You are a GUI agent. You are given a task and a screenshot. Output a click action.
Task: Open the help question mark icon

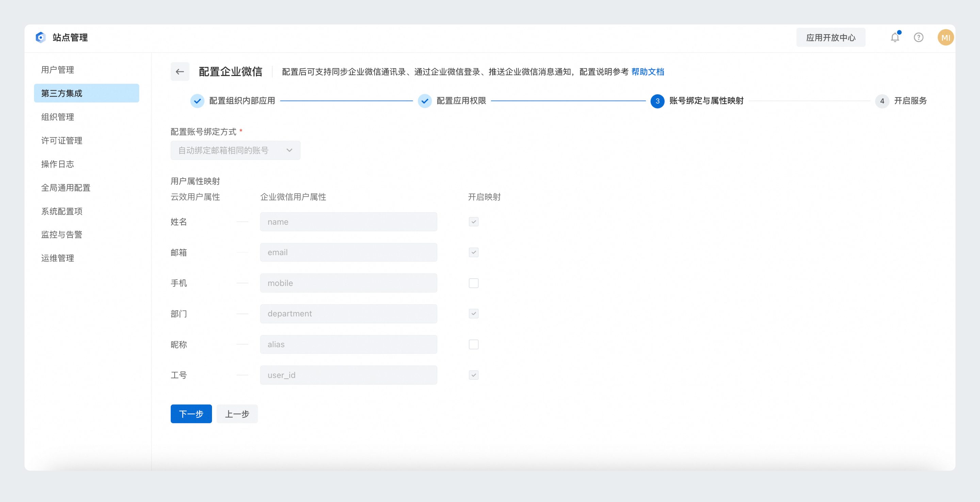(919, 37)
